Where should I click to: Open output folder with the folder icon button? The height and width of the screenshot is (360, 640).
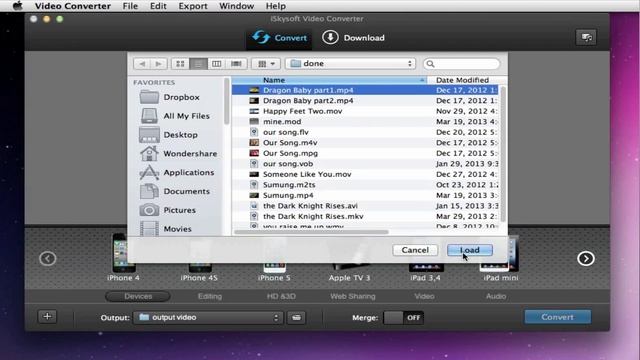[x=296, y=318]
